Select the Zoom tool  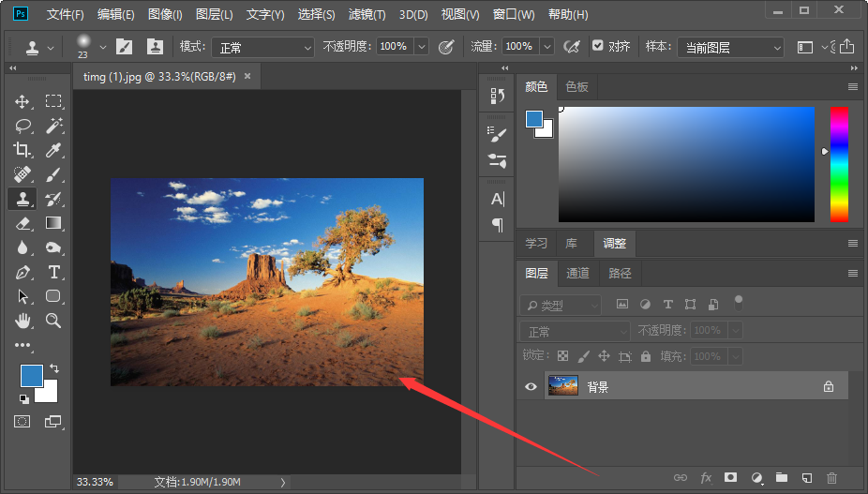pyautogui.click(x=53, y=320)
